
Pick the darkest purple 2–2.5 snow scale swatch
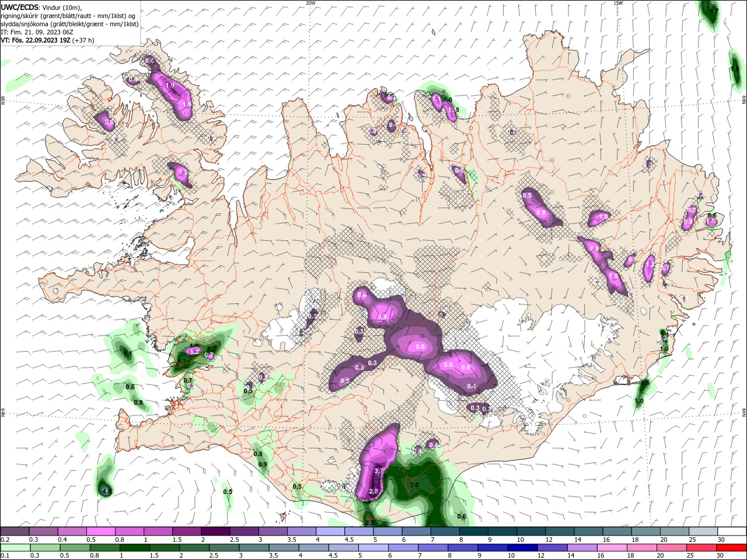215,531
